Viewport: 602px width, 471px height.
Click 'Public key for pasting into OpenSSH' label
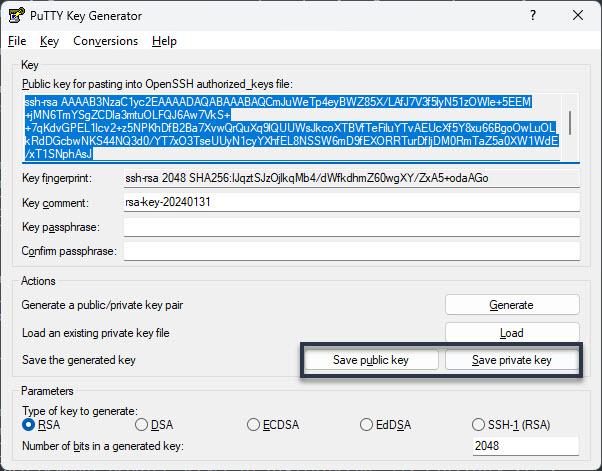click(x=157, y=84)
